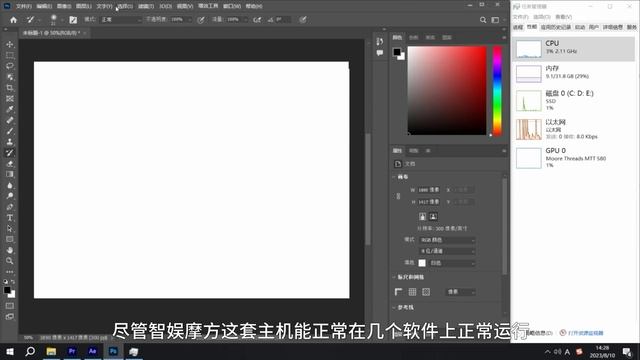
Task: Select 内存 in Task Manager performance list
Action: pyautogui.click(x=573, y=74)
